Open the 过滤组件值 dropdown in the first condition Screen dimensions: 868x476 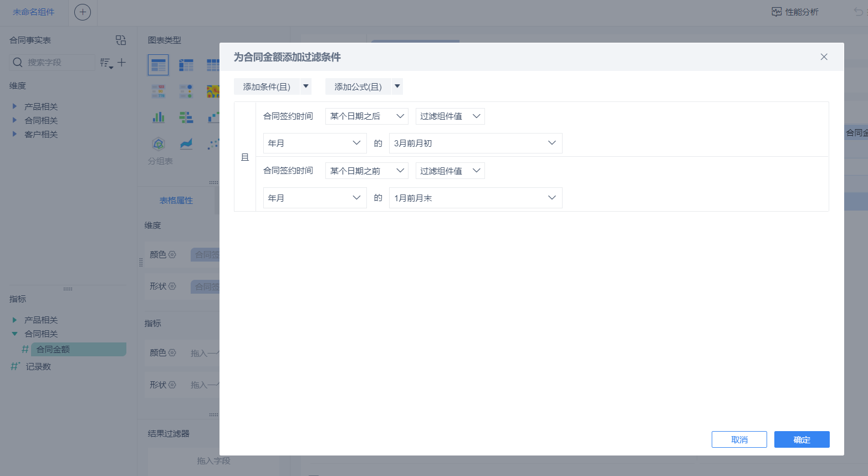pyautogui.click(x=450, y=116)
